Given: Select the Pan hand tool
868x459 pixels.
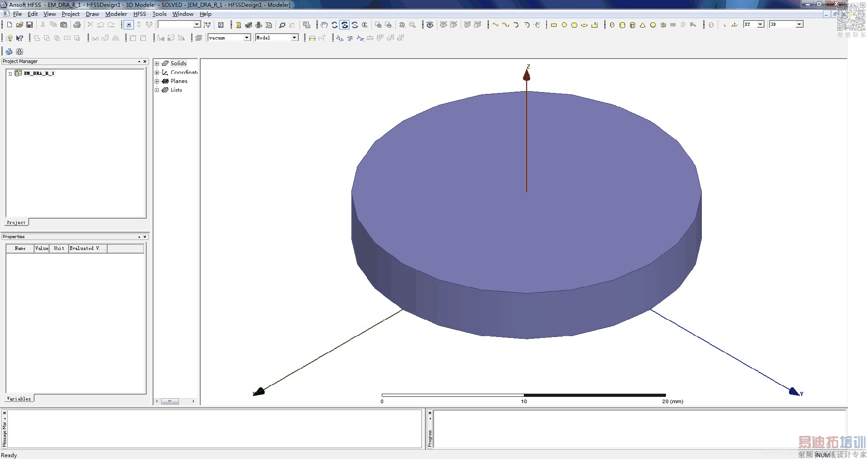Looking at the screenshot, I should click(324, 25).
